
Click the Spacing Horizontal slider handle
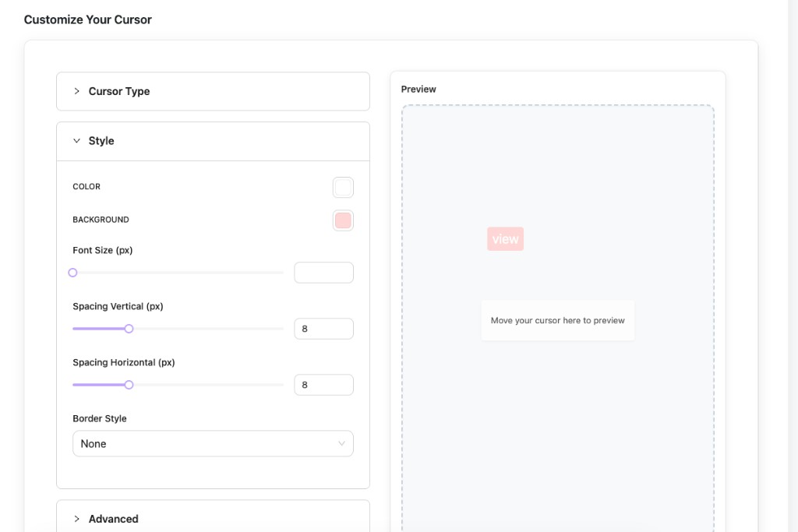click(x=129, y=385)
